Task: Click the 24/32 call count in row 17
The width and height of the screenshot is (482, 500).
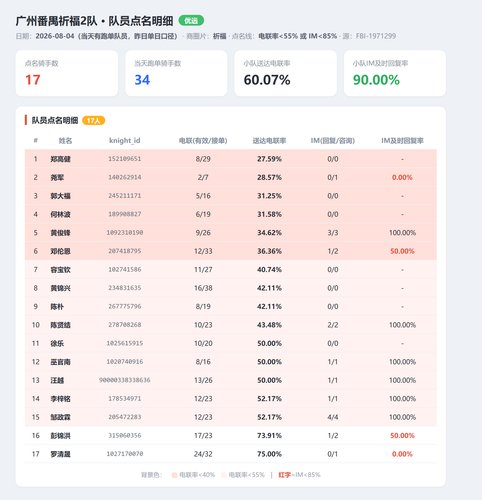Action: (203, 454)
